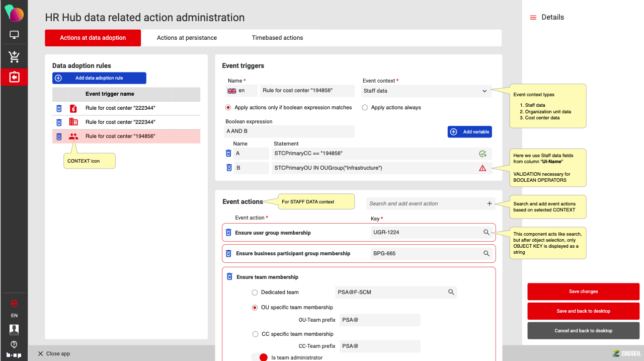644x361 pixels.
Task: Open the Timebased actions tab
Action: pyautogui.click(x=277, y=38)
